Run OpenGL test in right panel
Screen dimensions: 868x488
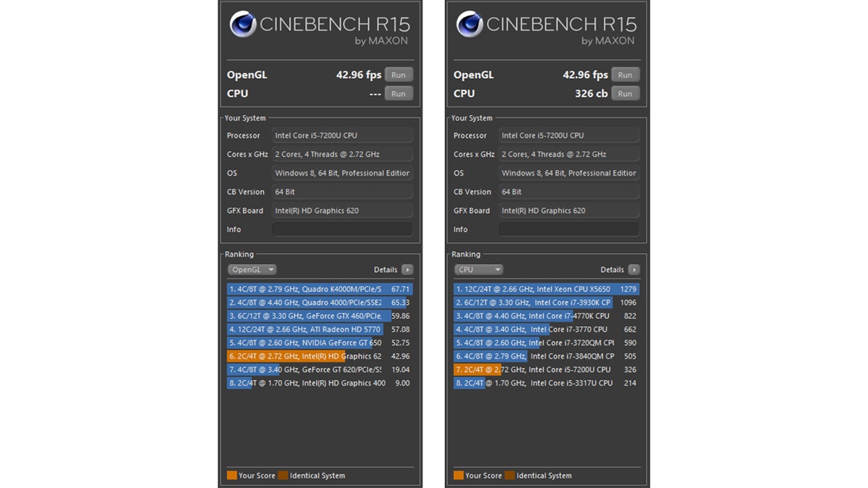(625, 74)
